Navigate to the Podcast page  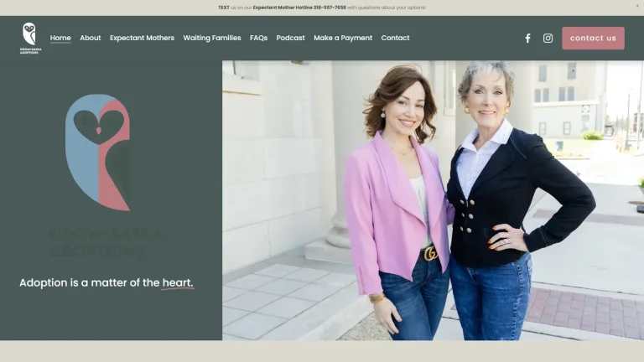click(290, 38)
